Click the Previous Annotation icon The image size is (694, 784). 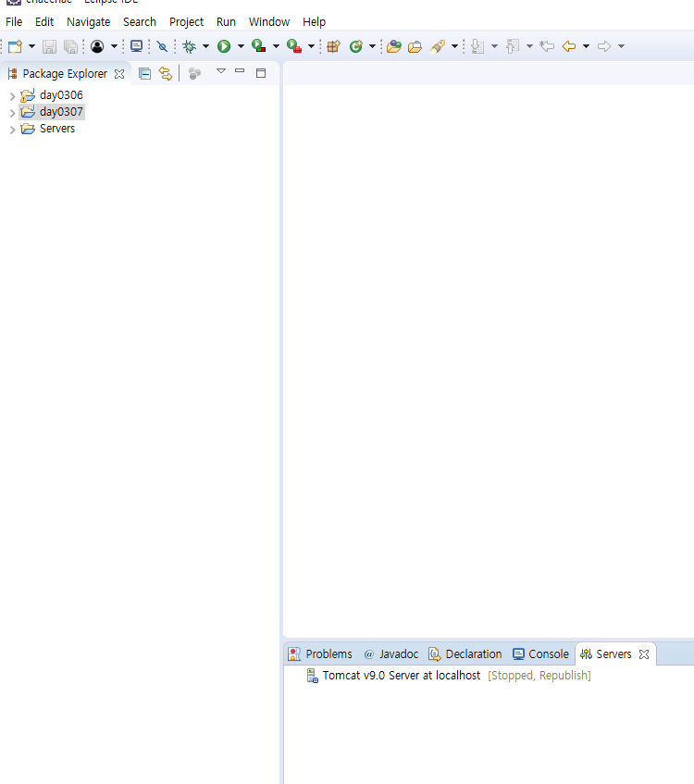pyautogui.click(x=513, y=46)
